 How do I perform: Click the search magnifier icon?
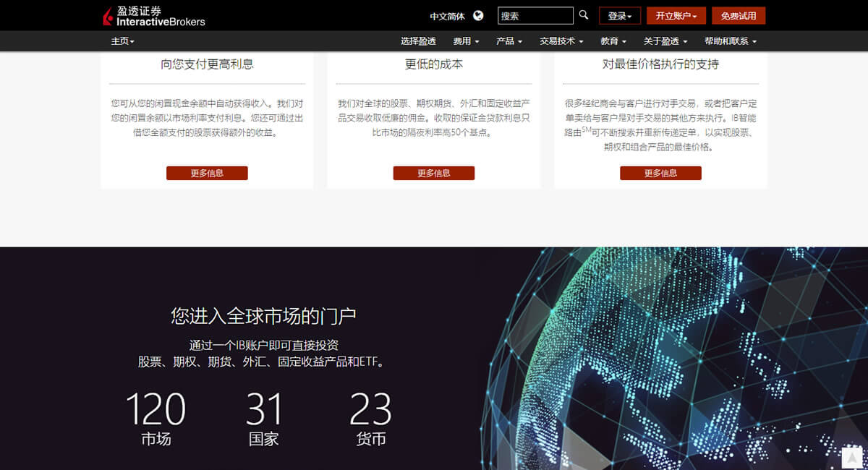point(584,15)
